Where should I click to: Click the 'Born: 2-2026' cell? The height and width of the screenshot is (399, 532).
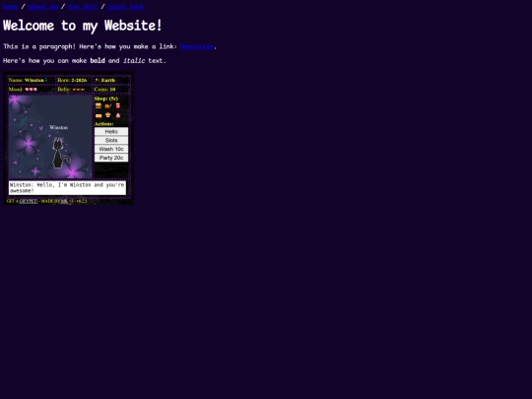coord(74,80)
